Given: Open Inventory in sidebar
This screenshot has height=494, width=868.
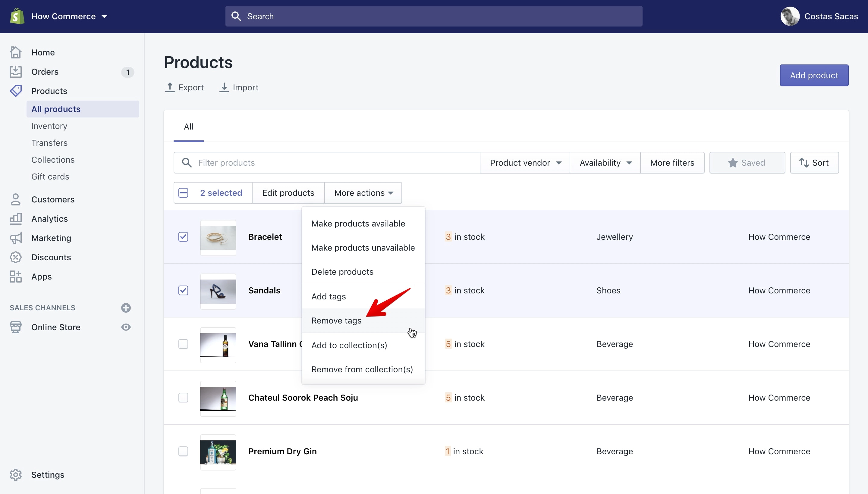Looking at the screenshot, I should pyautogui.click(x=49, y=126).
